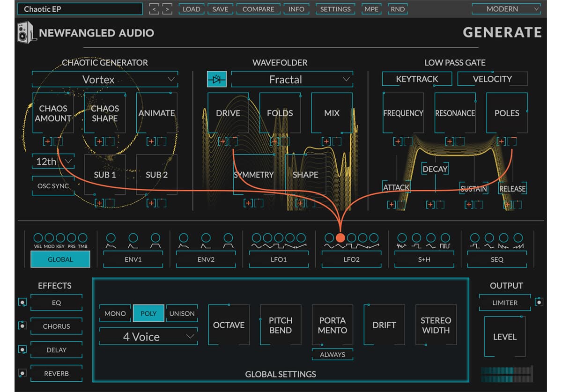Open the Vortex generator type dropdown
The height and width of the screenshot is (392, 562).
point(105,80)
